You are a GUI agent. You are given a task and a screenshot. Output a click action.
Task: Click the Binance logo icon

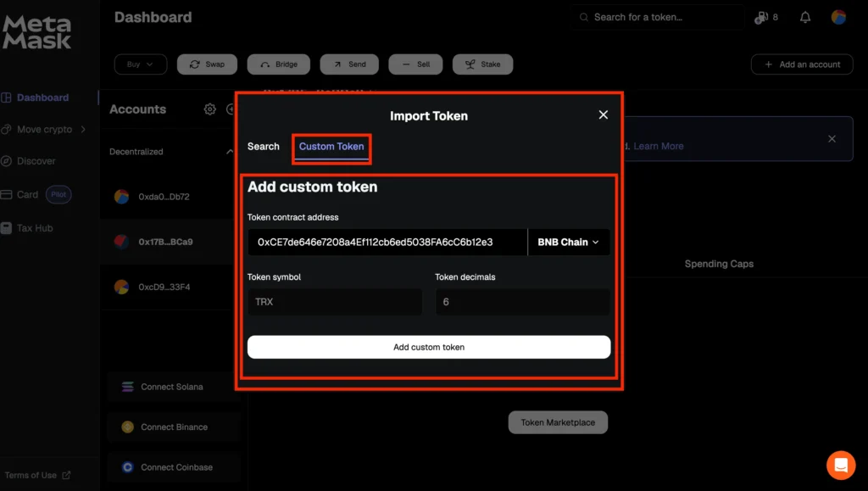[x=127, y=427]
